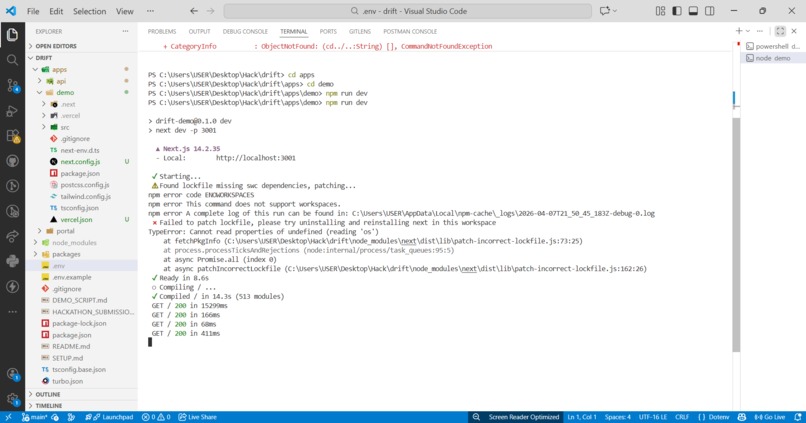Start Live Share from status bar
The width and height of the screenshot is (806, 423).
point(197,417)
